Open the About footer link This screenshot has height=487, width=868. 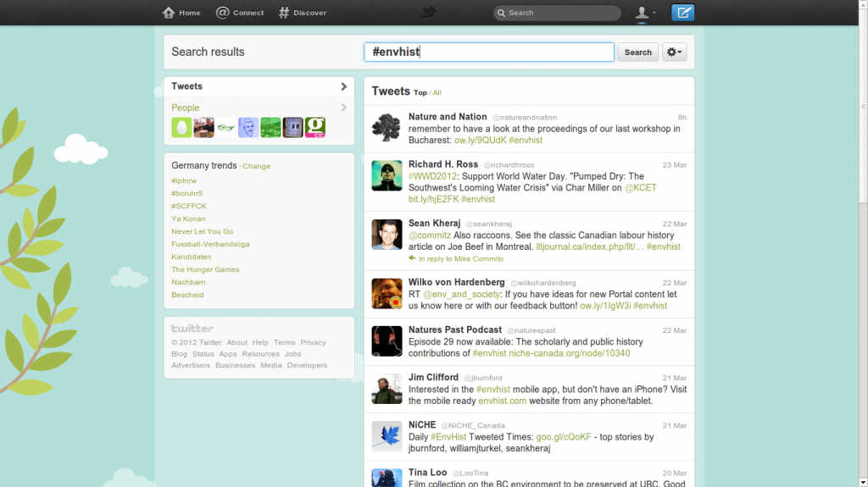pyautogui.click(x=237, y=342)
